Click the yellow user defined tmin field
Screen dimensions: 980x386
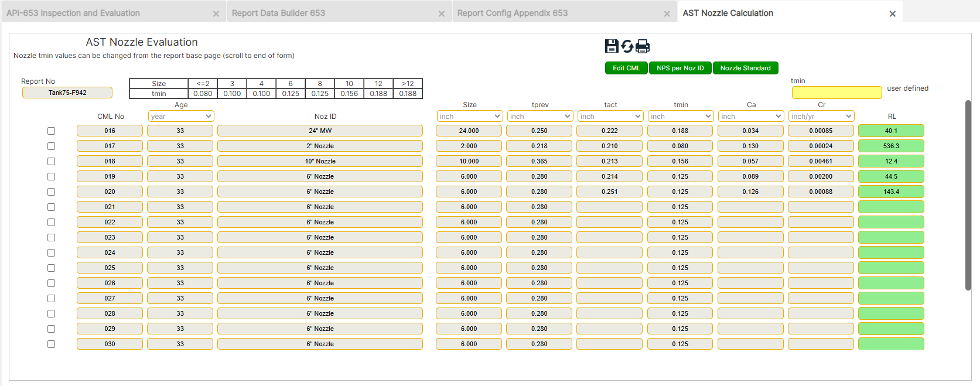pos(836,93)
